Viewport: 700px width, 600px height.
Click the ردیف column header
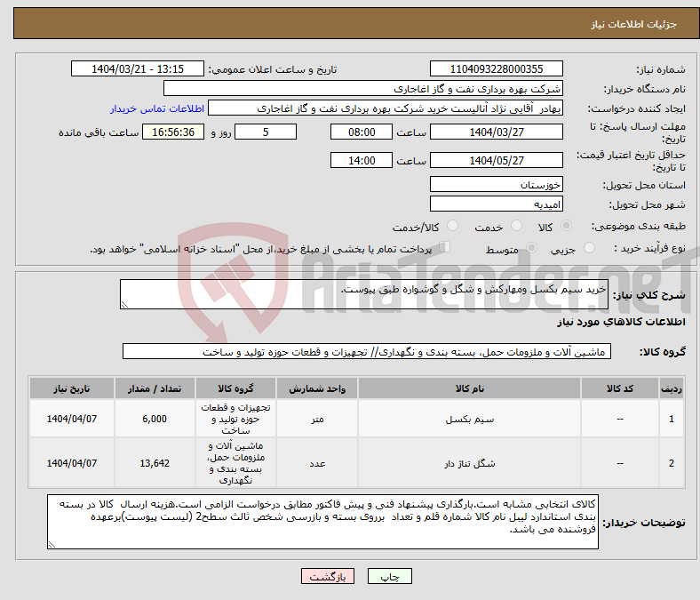click(671, 388)
